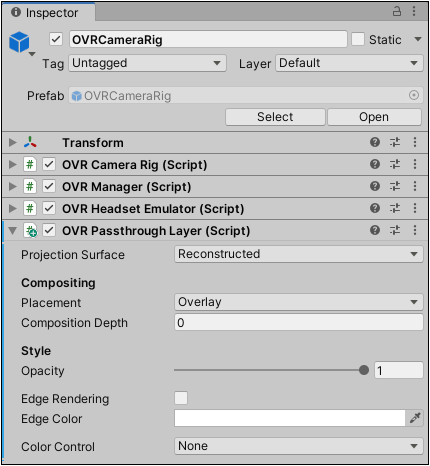
Task: Open presets for the Transform component
Action: pos(395,142)
